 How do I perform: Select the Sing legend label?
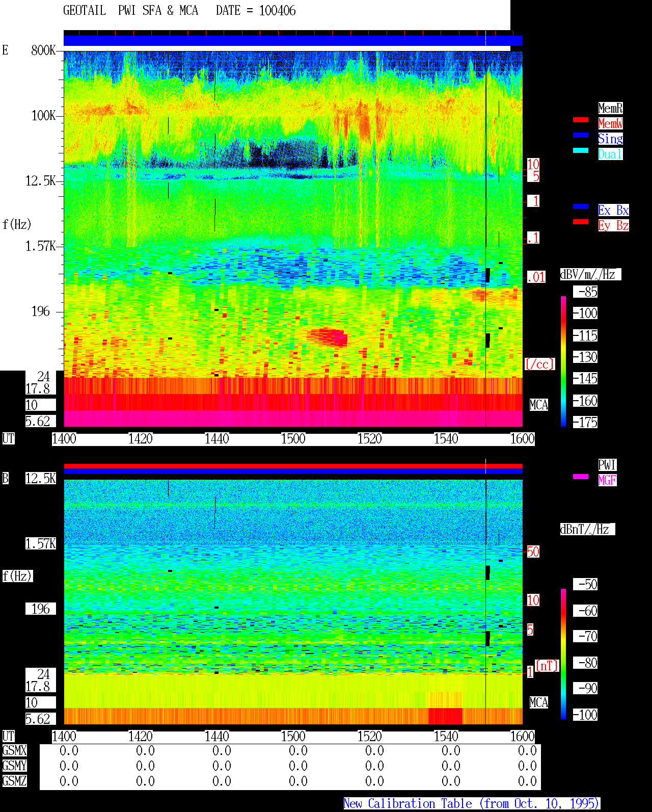click(x=610, y=139)
